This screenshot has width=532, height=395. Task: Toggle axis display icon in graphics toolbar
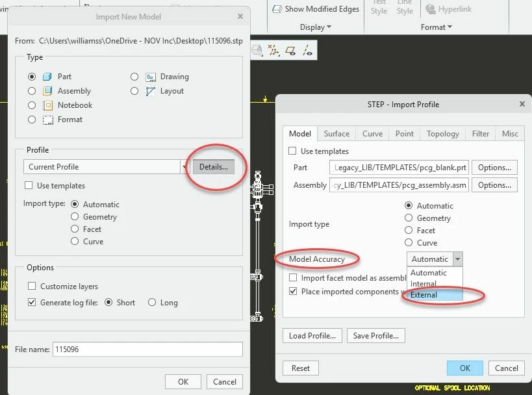pyautogui.click(x=307, y=51)
